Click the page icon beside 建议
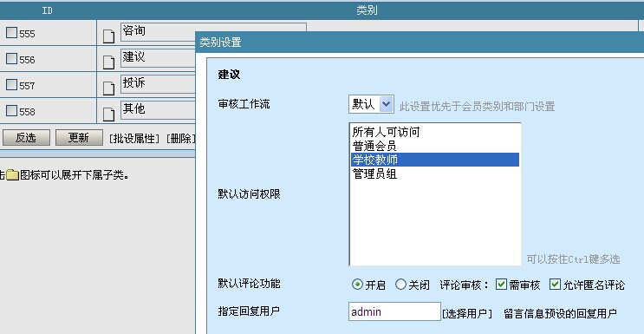This screenshot has width=644, height=334. click(108, 62)
